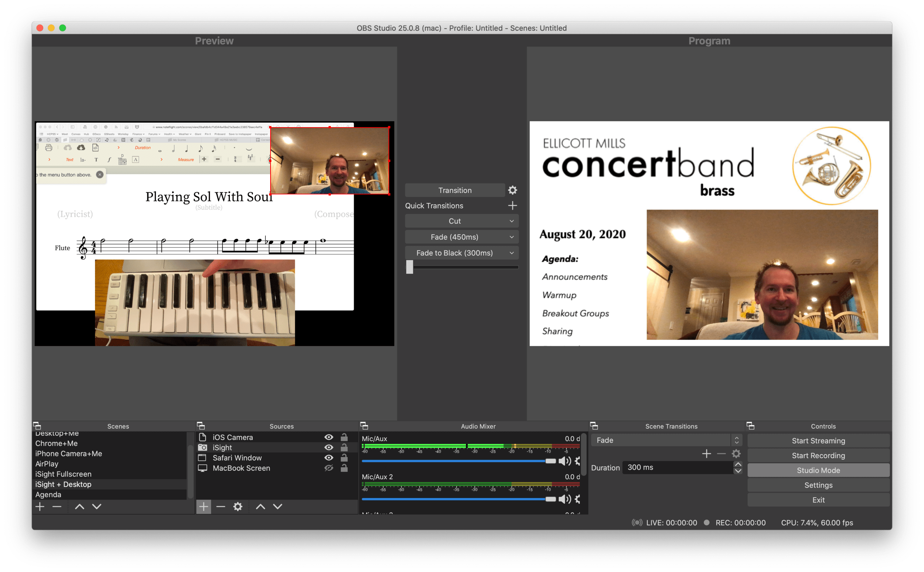Add a Quick Transition with the plus icon

pyautogui.click(x=512, y=206)
